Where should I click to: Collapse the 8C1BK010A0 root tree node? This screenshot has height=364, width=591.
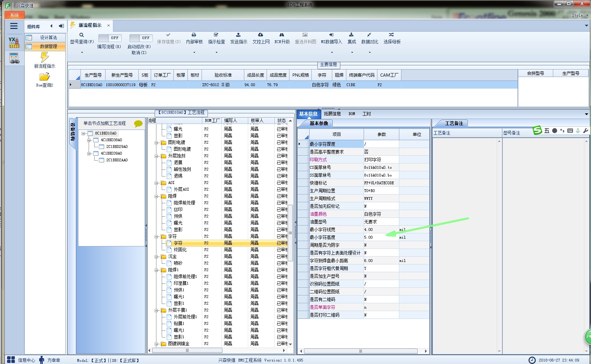tap(83, 133)
